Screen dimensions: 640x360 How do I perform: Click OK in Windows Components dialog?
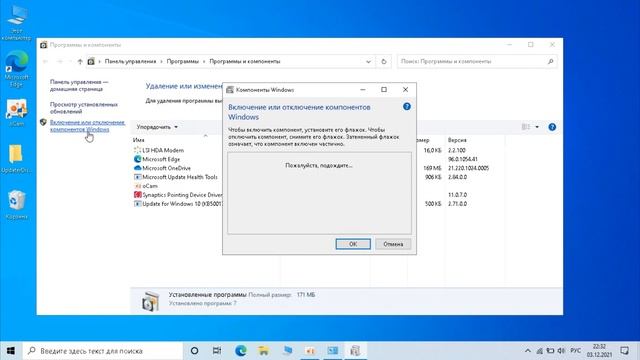click(353, 244)
